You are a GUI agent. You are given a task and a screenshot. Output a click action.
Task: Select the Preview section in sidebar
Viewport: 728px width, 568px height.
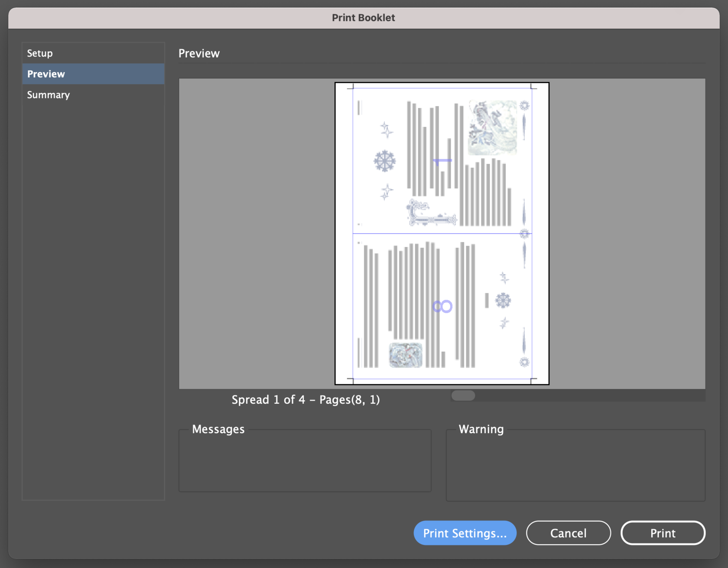[46, 74]
